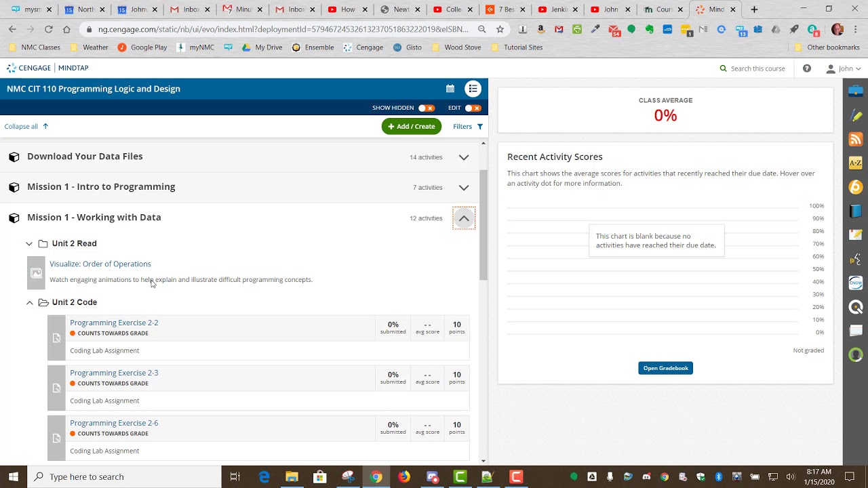
Task: Open the A-Z glossary app in the sidebar
Action: click(856, 163)
